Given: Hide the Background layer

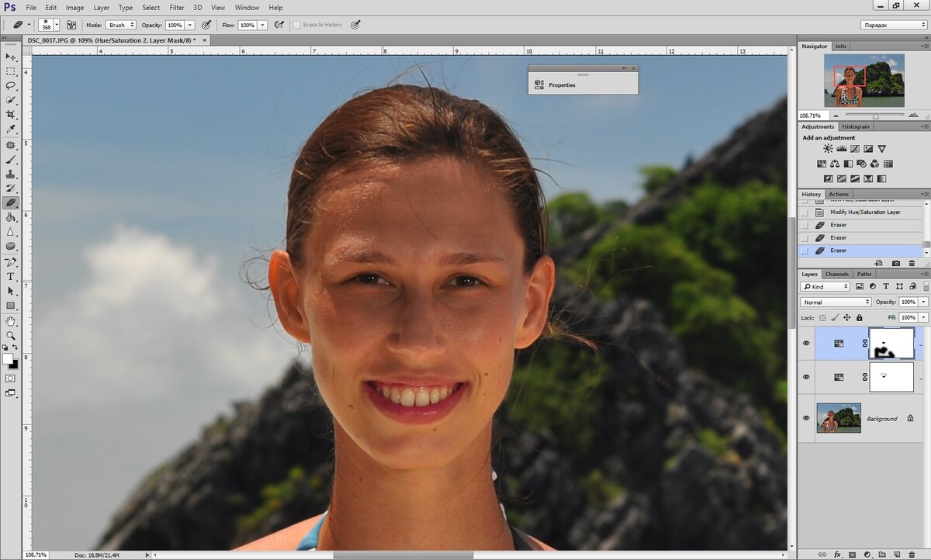Looking at the screenshot, I should pyautogui.click(x=806, y=418).
